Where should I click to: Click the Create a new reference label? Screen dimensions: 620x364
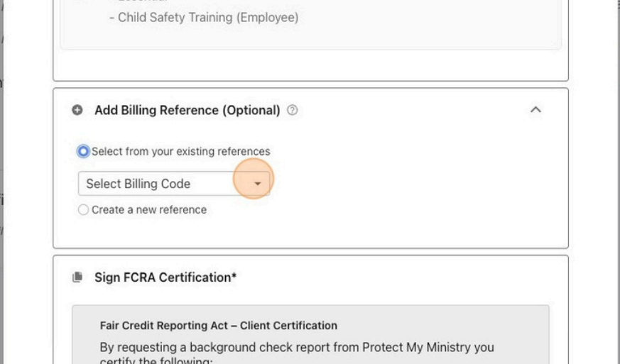149,209
